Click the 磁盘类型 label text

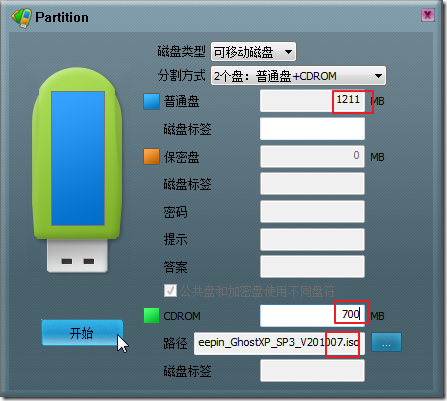(181, 52)
